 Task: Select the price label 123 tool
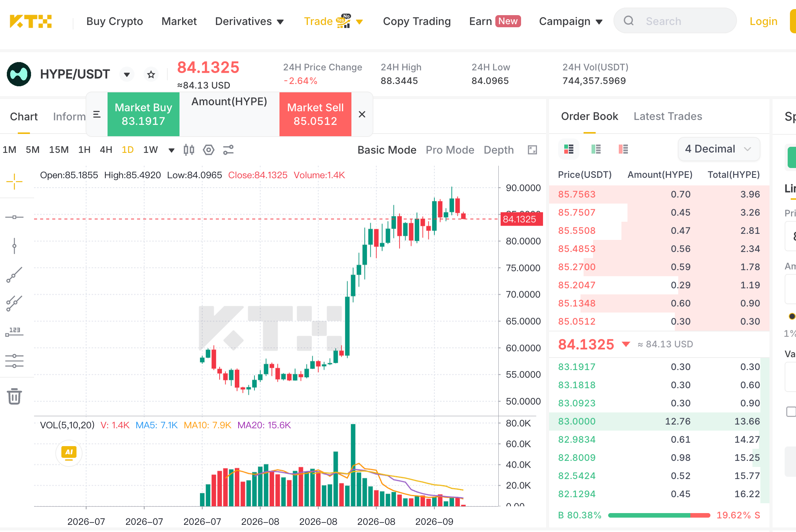(x=14, y=332)
